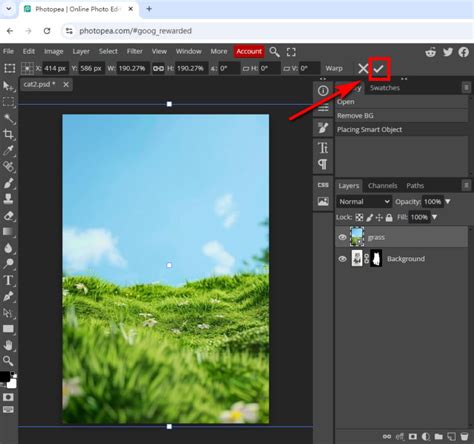474x444 pixels.
Task: Select the Path Select tool
Action: pyautogui.click(x=8, y=313)
